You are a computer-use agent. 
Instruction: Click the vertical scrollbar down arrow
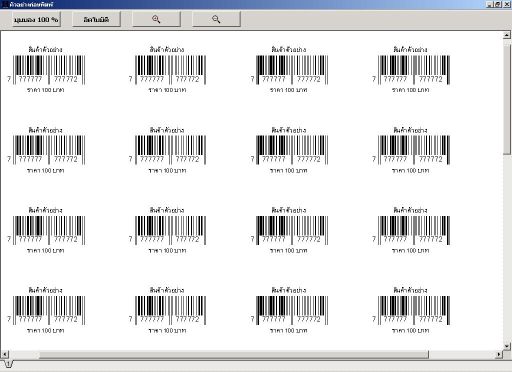506,346
